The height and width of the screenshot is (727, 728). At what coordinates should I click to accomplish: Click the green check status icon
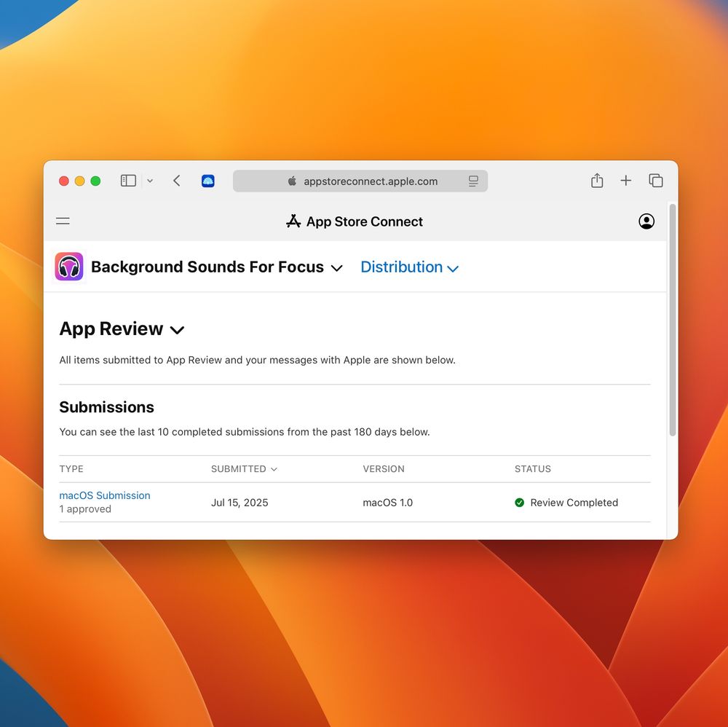pos(520,502)
